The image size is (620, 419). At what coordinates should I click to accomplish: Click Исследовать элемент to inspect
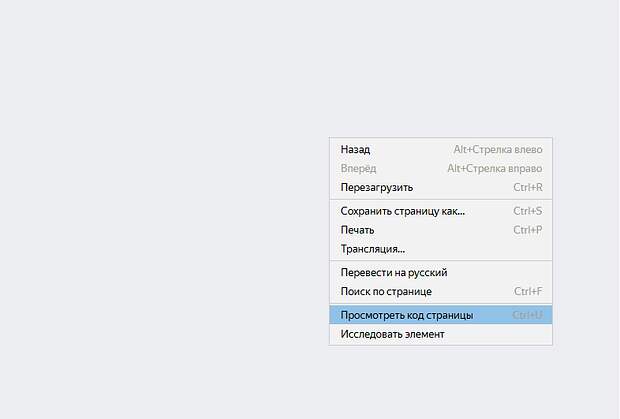point(392,334)
